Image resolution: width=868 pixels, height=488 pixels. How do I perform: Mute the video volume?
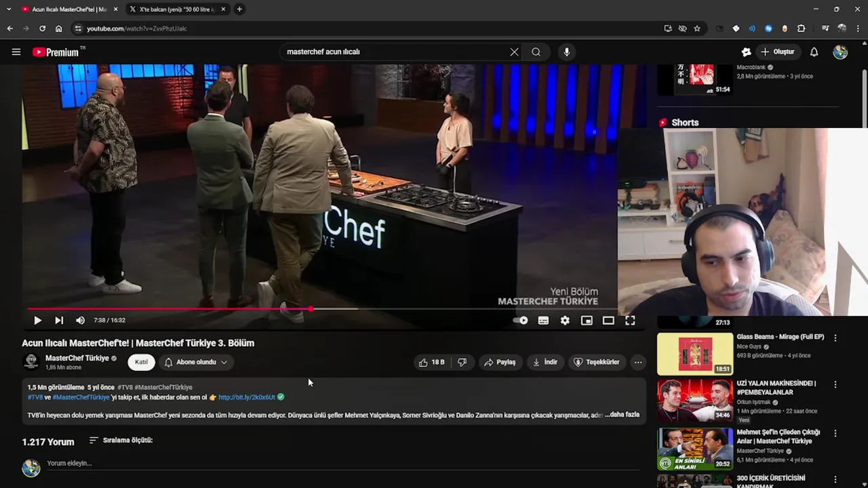pos(80,320)
